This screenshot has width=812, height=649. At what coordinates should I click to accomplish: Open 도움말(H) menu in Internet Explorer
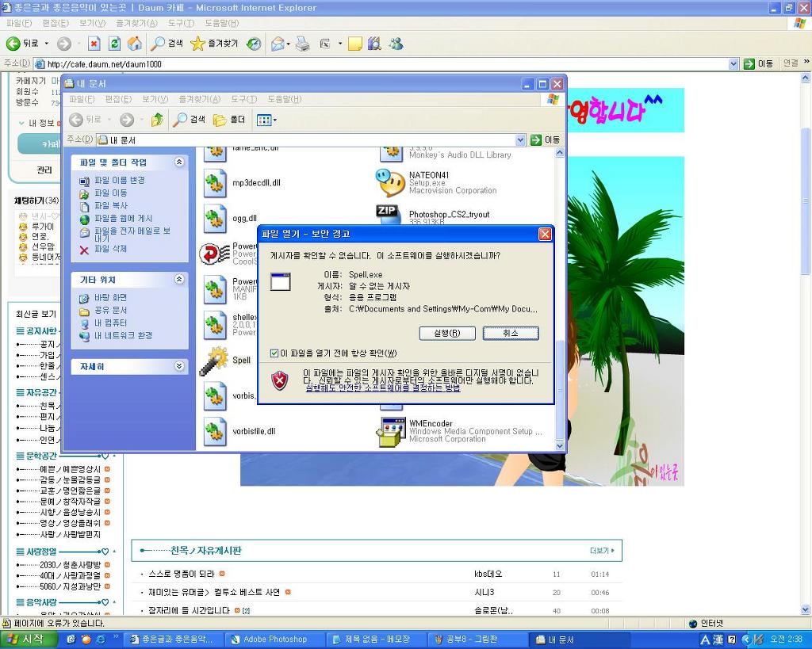click(222, 23)
